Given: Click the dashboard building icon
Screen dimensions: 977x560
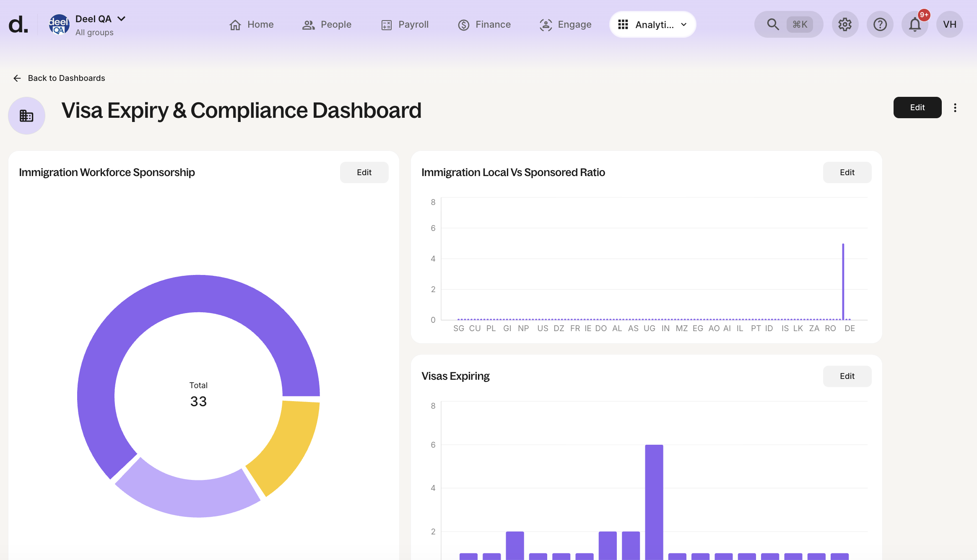Looking at the screenshot, I should click(26, 116).
